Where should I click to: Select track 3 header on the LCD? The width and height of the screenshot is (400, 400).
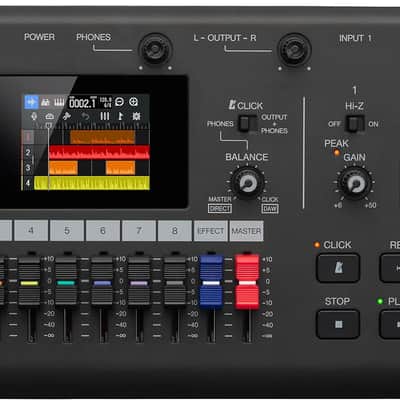pyautogui.click(x=28, y=168)
